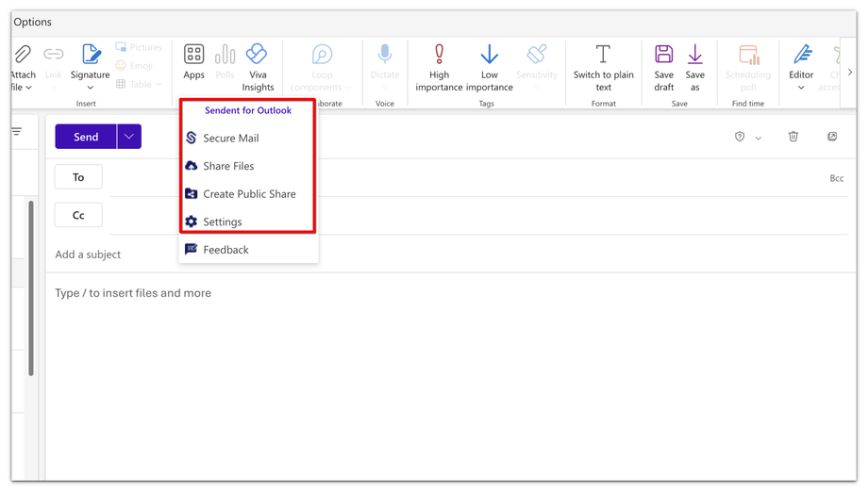Click the Sendent for Outlook header

[248, 110]
